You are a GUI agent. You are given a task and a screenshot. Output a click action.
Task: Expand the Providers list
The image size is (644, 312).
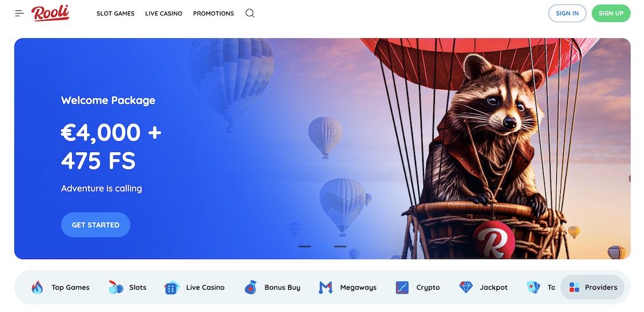593,288
